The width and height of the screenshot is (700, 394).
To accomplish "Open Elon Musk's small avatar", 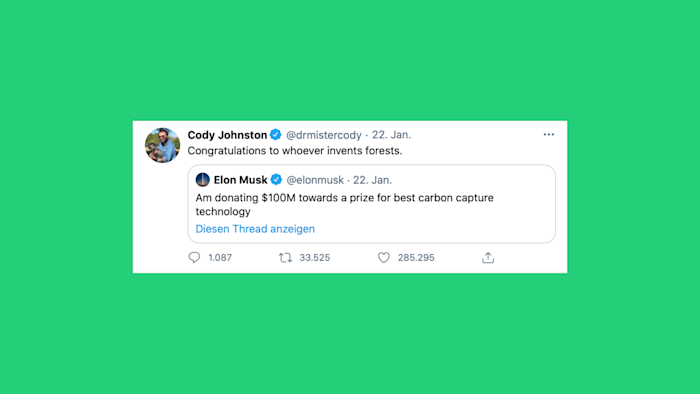I will pyautogui.click(x=203, y=179).
